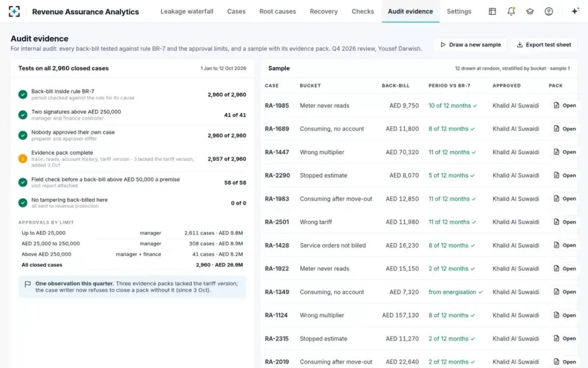588x368 pixels.
Task: Open evidence pack for RA-1922
Action: (x=564, y=268)
